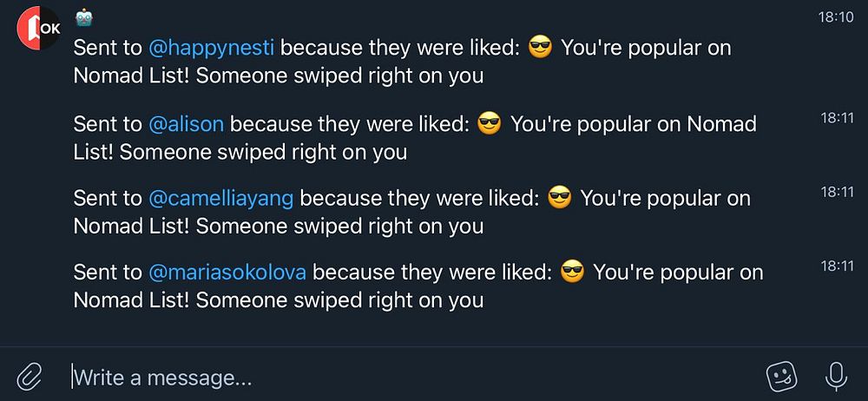
Task: Click sunglasses emoji in the @mariasokolova message
Action: click(573, 273)
